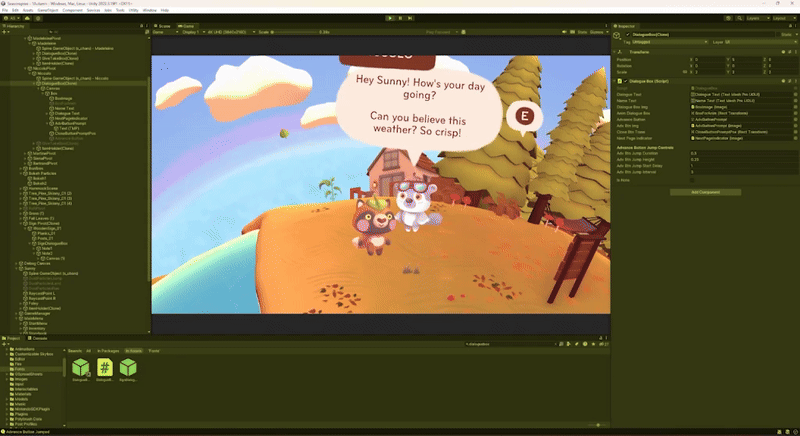The height and width of the screenshot is (436, 800).
Task: Toggle Mute Audio icon in Game view toolbar
Action: point(564,32)
